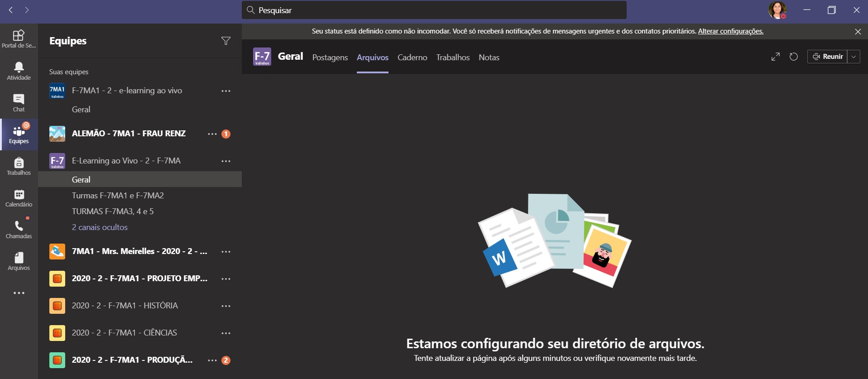
Task: Go forward using the right arrow
Action: (27, 10)
